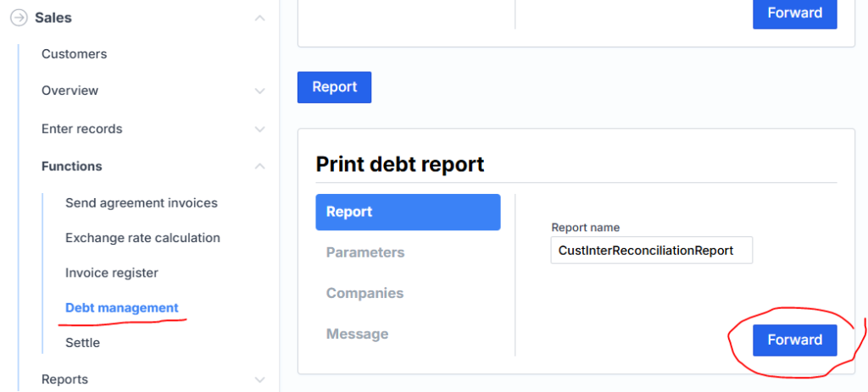The width and height of the screenshot is (868, 392).
Task: Expand the Enter records submenu chevron
Action: point(260,130)
